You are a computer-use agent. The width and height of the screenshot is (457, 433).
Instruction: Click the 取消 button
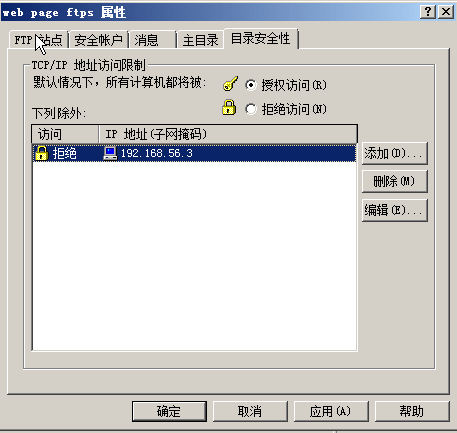point(250,411)
